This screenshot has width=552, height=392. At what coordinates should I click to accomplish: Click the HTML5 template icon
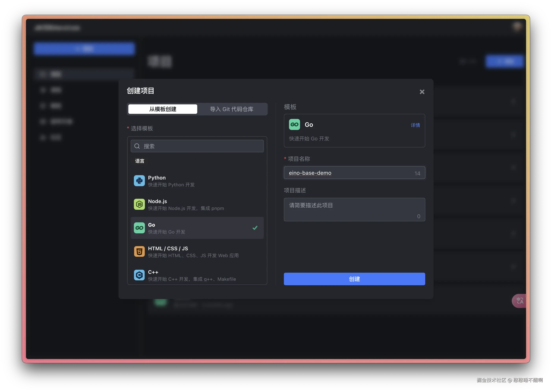coord(139,251)
